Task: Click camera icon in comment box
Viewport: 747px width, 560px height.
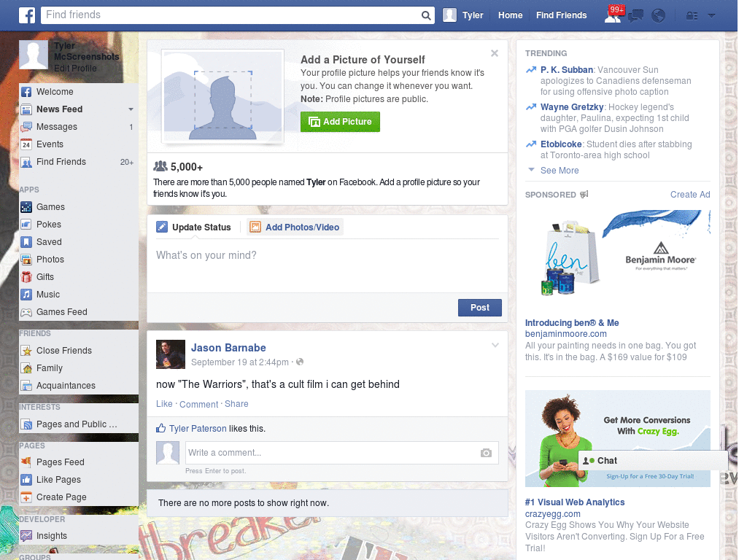Action: 486,453
